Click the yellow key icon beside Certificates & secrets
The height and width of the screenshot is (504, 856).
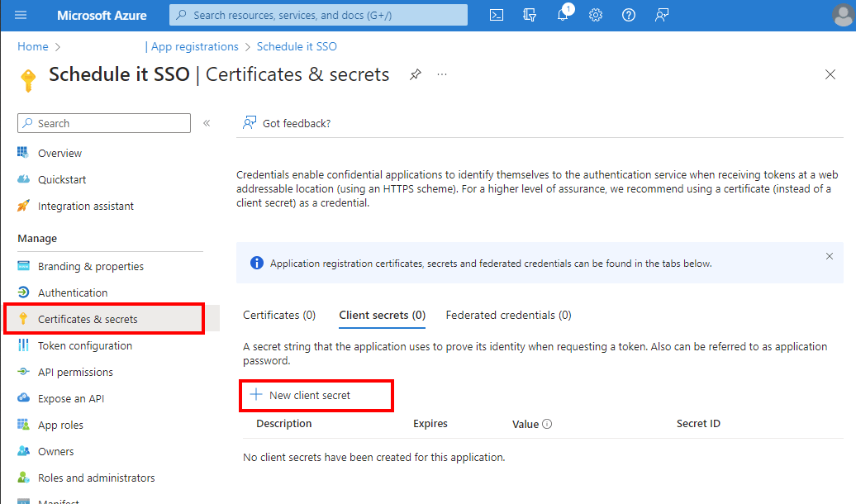click(23, 318)
